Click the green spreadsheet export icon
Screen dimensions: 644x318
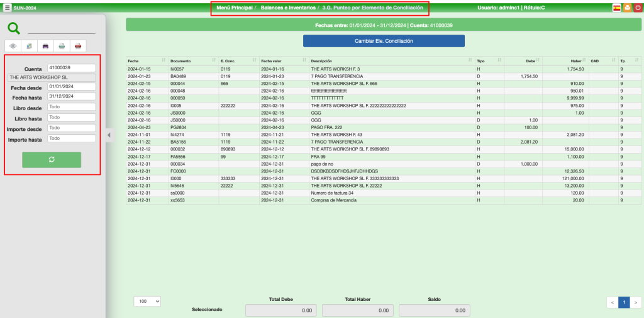point(61,46)
